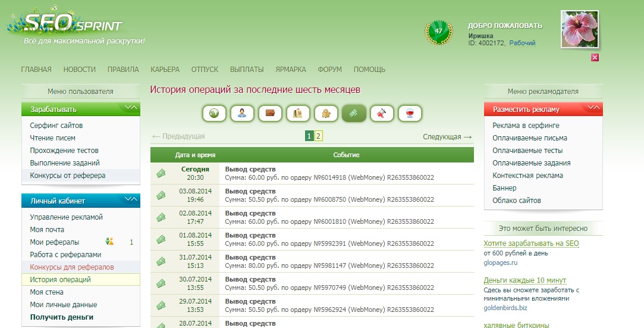
Task: Open Контекстная реклама
Action: click(x=528, y=176)
